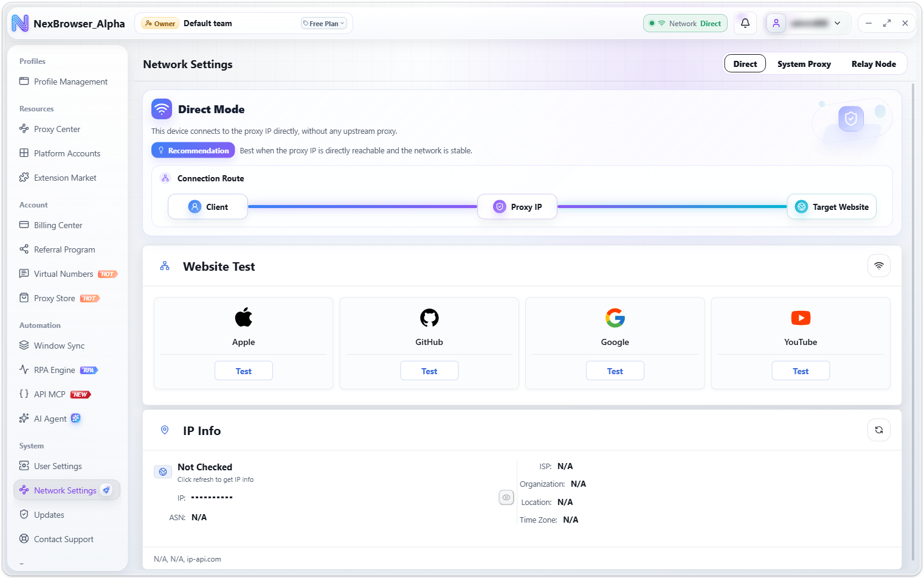Open Window Sync
This screenshot has height=578, width=924.
pyautogui.click(x=67, y=346)
